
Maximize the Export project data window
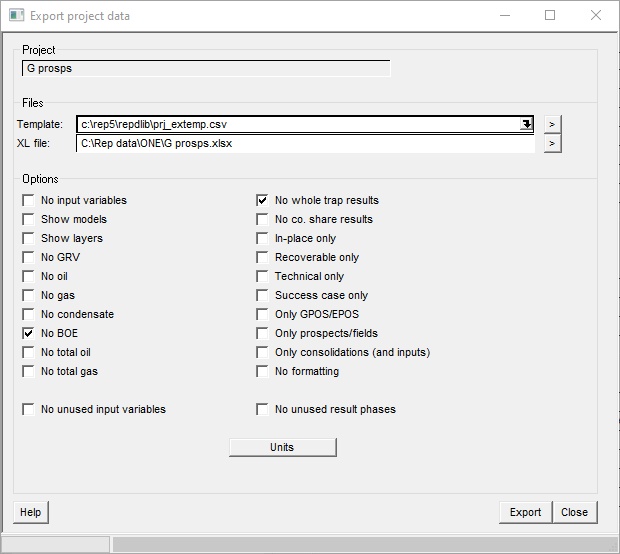click(550, 16)
